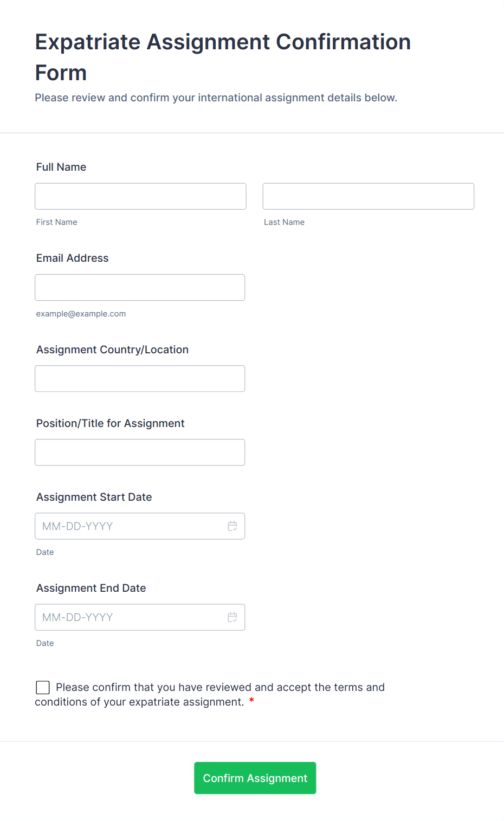The image size is (504, 821).
Task: Open the Assignment Start Date calendar icon
Action: coord(232,526)
